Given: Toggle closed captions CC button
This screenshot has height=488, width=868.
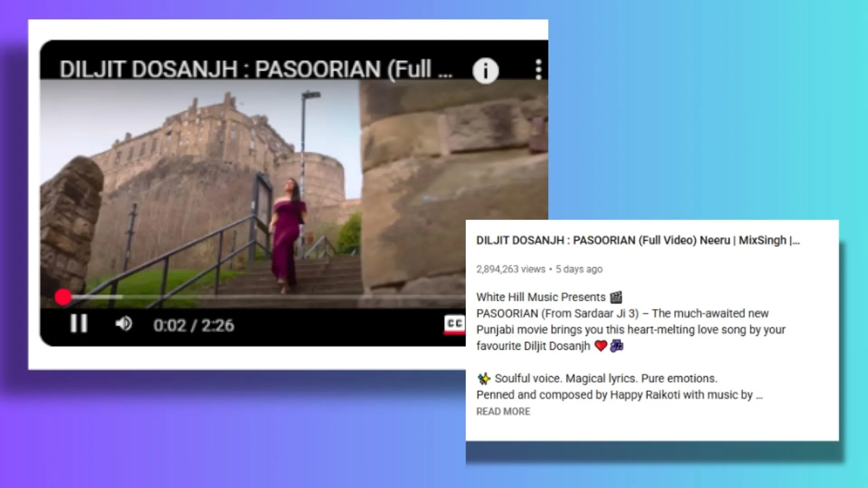Looking at the screenshot, I should coord(454,324).
